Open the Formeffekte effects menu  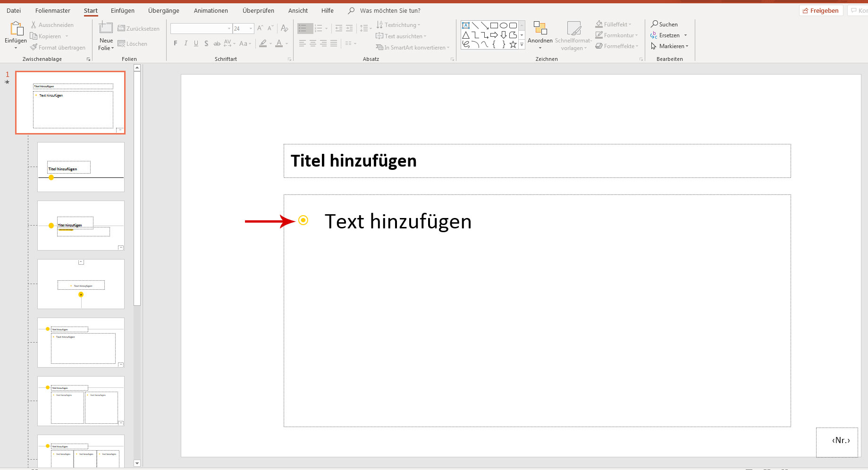(x=617, y=46)
